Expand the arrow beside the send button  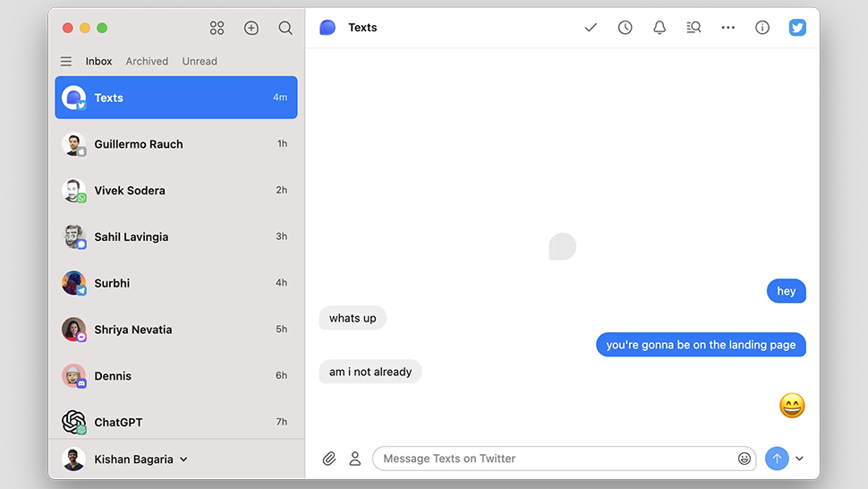point(800,459)
